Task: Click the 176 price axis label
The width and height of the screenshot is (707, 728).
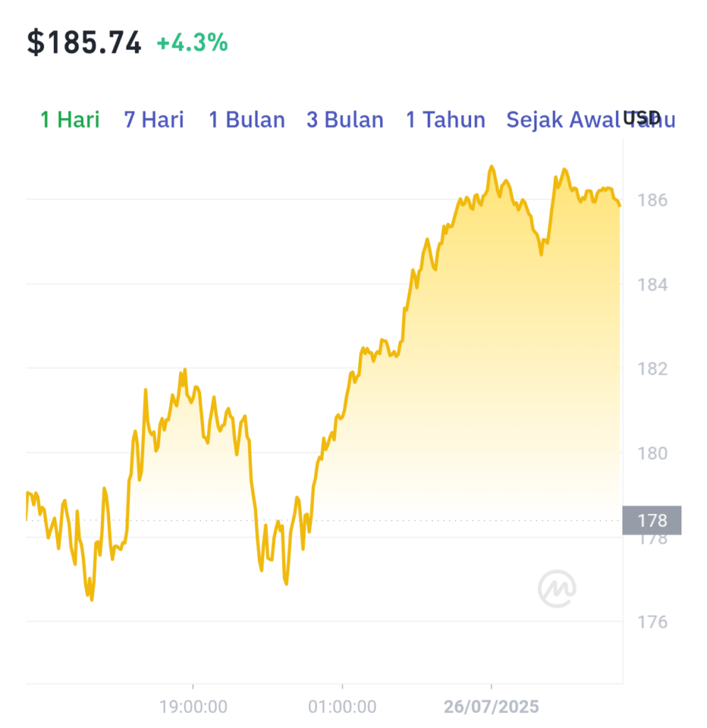Action: coord(652,621)
